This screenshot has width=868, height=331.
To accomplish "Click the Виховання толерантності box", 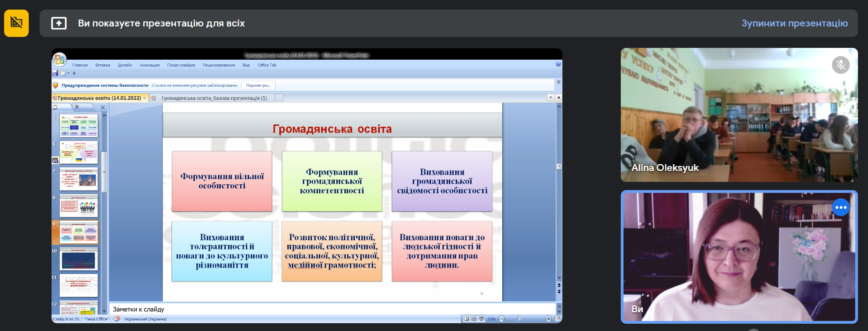I will 222,251.
